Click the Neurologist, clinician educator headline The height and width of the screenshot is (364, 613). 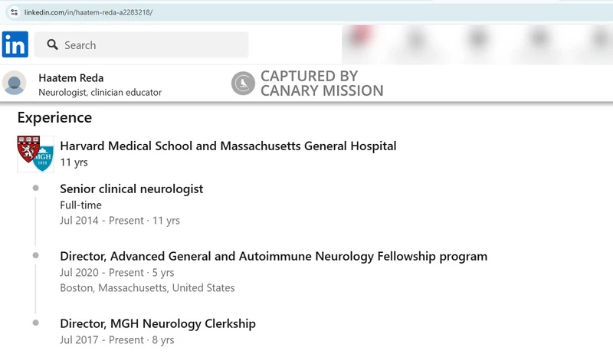point(100,93)
